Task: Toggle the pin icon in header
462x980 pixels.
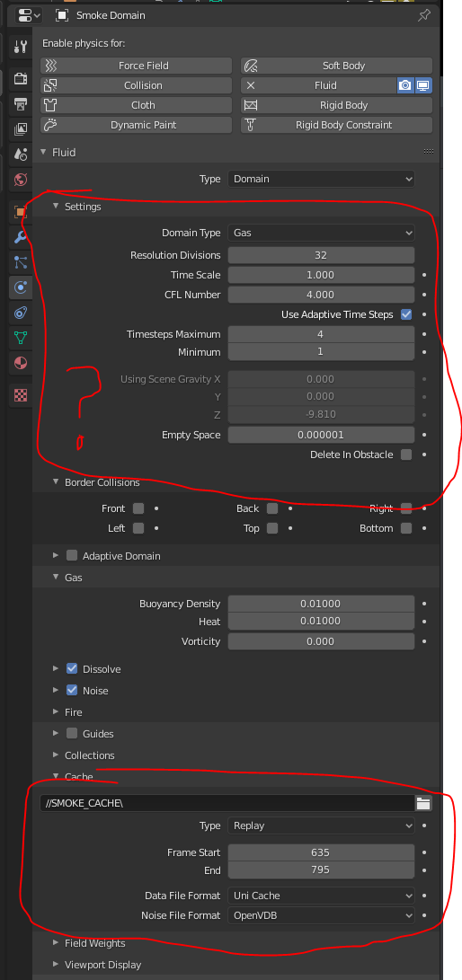Action: [x=424, y=15]
